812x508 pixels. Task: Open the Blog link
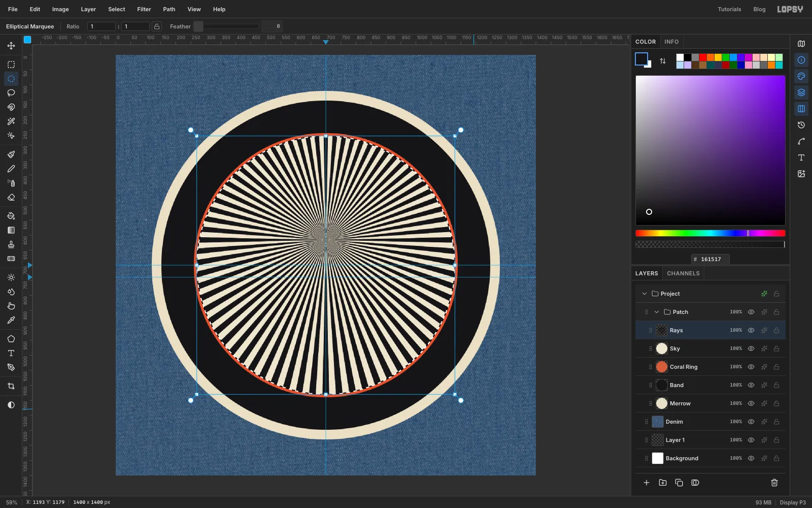coord(759,9)
